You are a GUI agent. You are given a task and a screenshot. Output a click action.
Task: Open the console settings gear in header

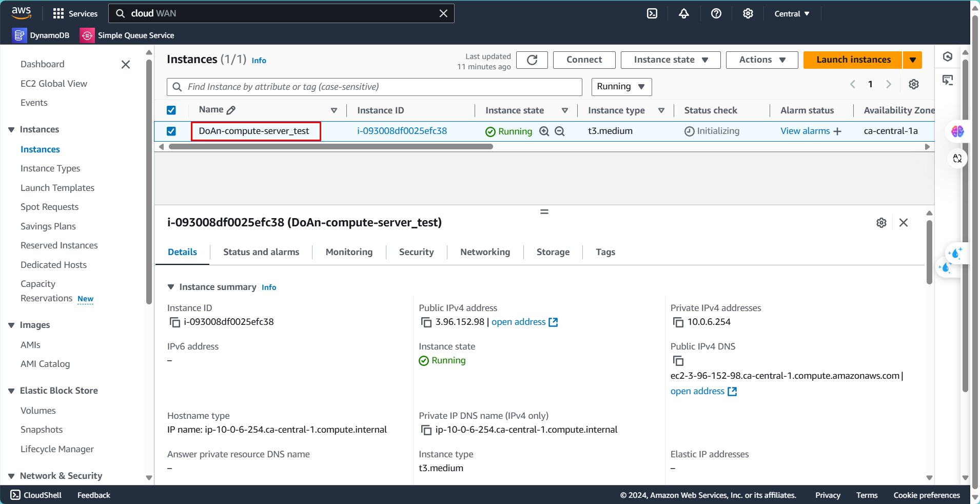pos(748,13)
